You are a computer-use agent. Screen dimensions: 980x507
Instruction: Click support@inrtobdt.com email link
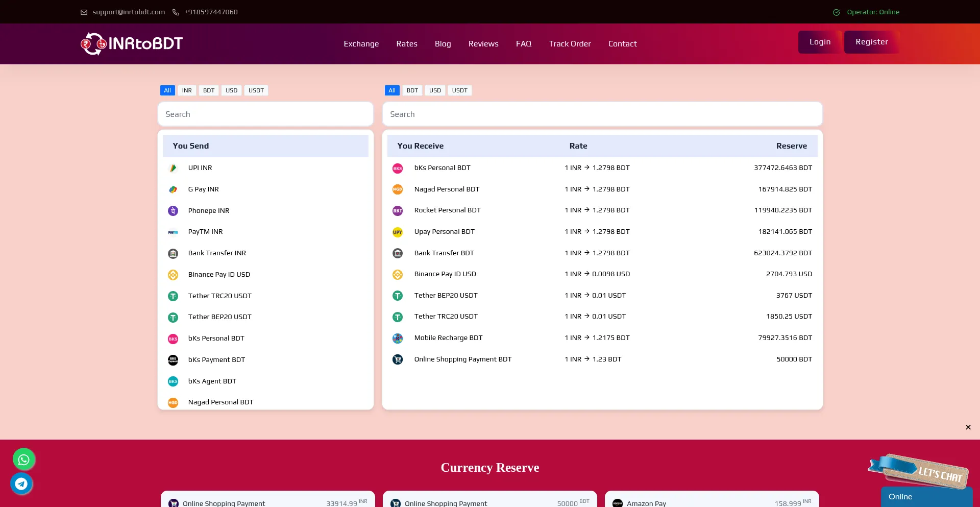129,12
